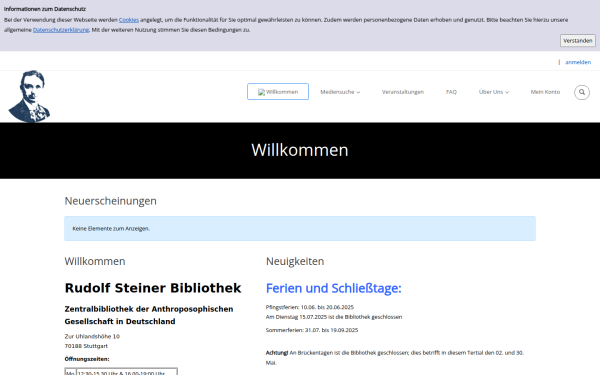Click the 'Sommerferien: 31.07. bis 19.09.2025' line
Image resolution: width=600 pixels, height=375 pixels.
point(312,330)
